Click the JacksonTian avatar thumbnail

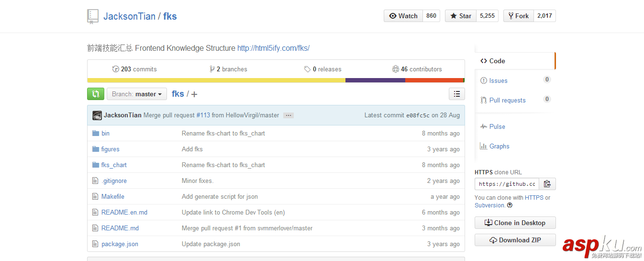point(97,115)
